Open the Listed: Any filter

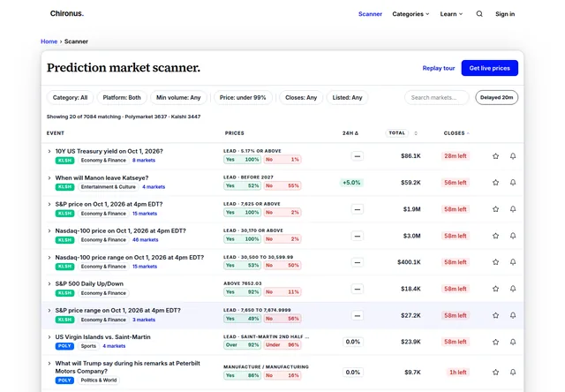tap(347, 98)
